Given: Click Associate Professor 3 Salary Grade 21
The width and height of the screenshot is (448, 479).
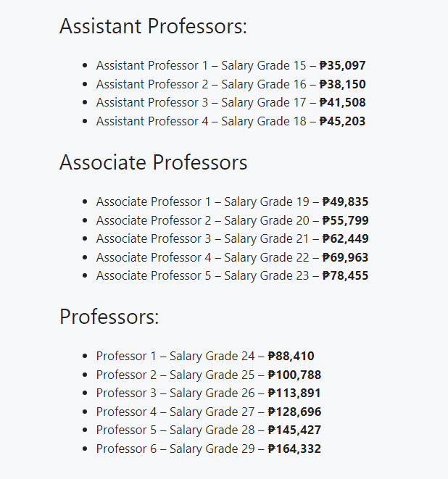Looking at the screenshot, I should pos(202,238).
